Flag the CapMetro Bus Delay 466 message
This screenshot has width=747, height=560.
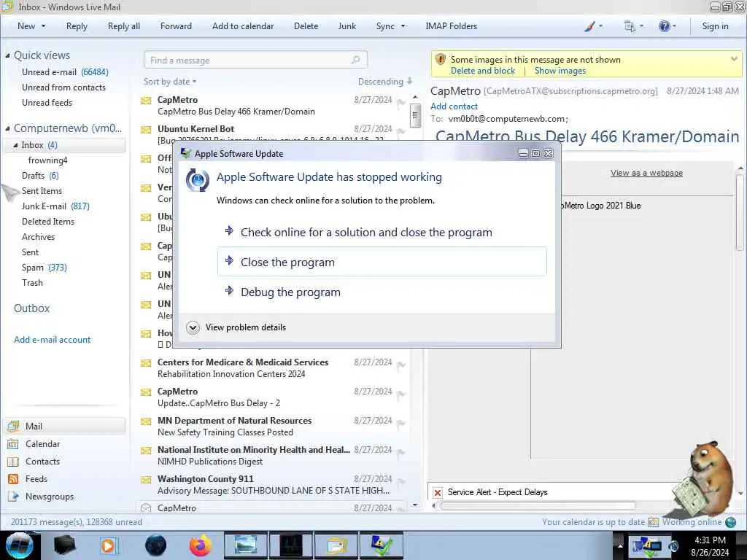click(x=400, y=103)
